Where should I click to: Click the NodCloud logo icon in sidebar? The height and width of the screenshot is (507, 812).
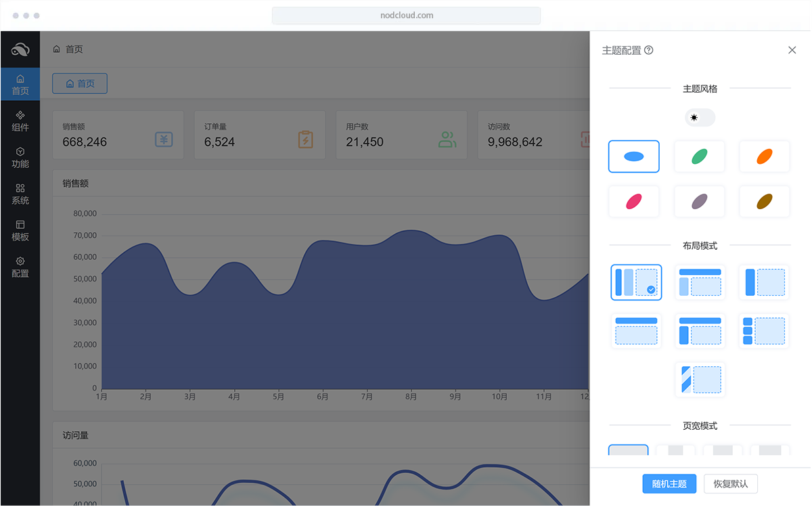[20, 49]
